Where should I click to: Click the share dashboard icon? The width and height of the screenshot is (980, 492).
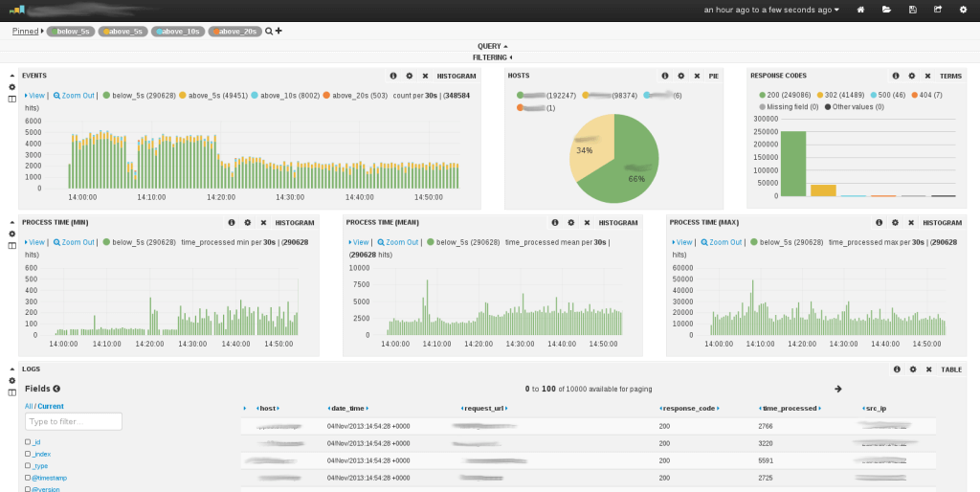(937, 10)
